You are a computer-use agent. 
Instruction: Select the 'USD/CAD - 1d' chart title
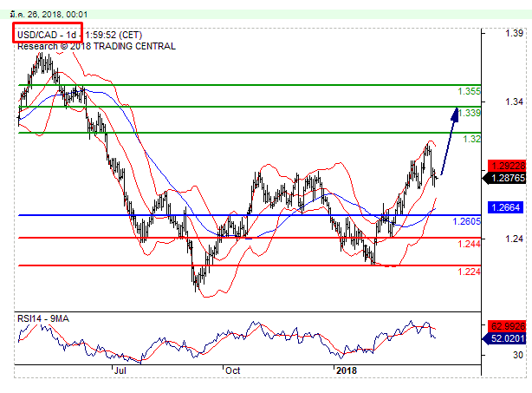tap(47, 35)
